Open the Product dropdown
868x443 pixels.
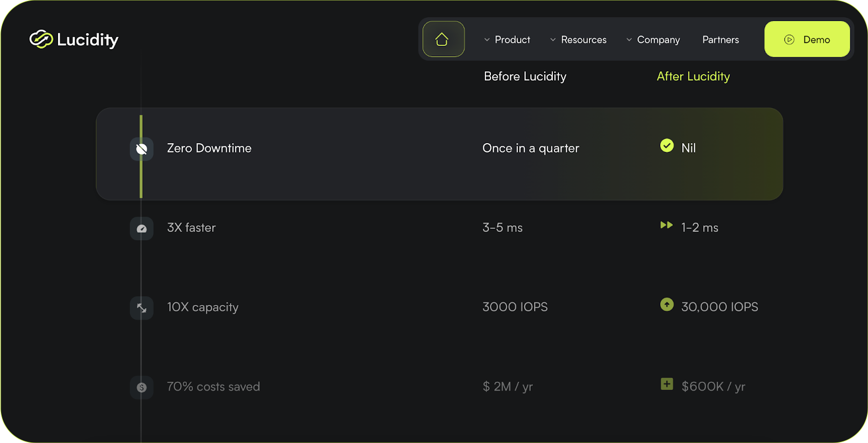[x=512, y=39]
